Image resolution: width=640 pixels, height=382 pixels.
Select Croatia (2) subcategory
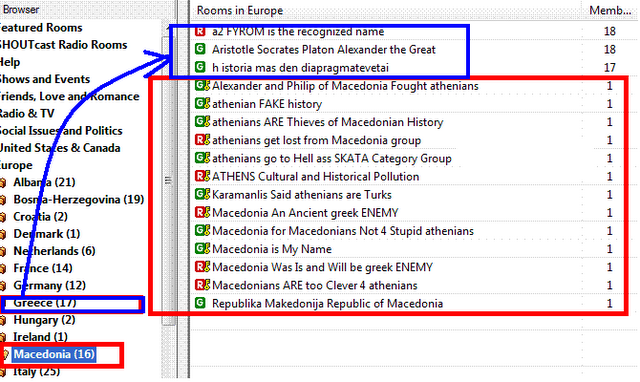click(x=40, y=217)
